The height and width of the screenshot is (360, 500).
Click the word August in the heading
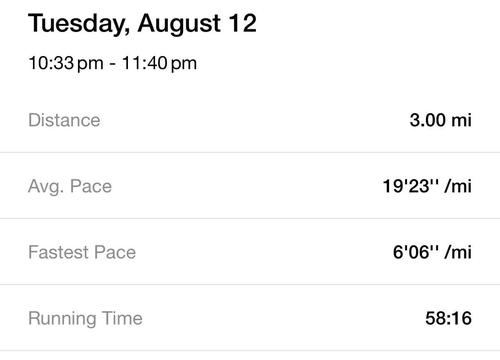[179, 24]
